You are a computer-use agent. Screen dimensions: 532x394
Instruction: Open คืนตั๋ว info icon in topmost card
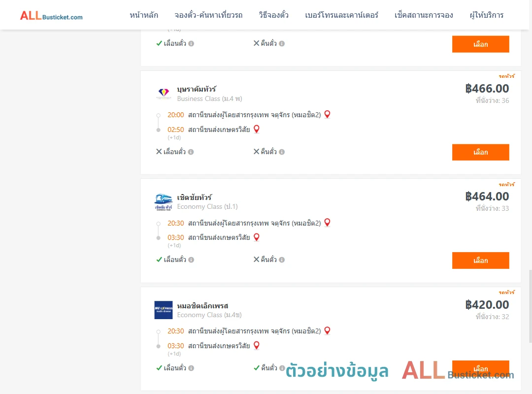point(282,43)
